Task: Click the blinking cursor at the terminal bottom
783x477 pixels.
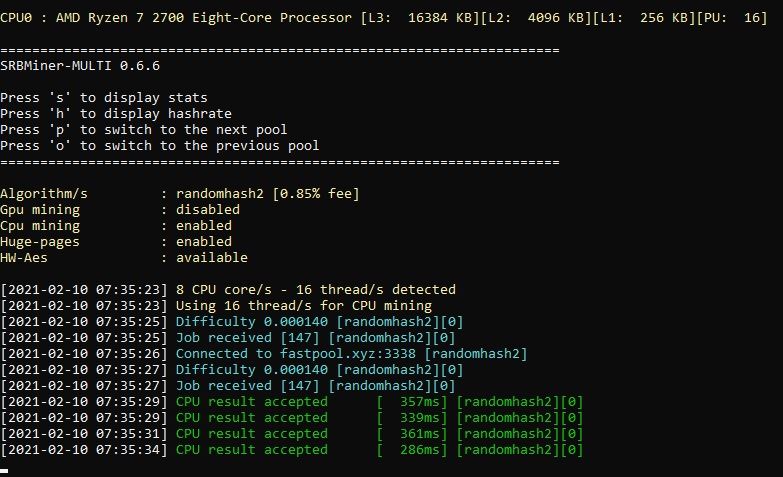Action: (x=4, y=471)
